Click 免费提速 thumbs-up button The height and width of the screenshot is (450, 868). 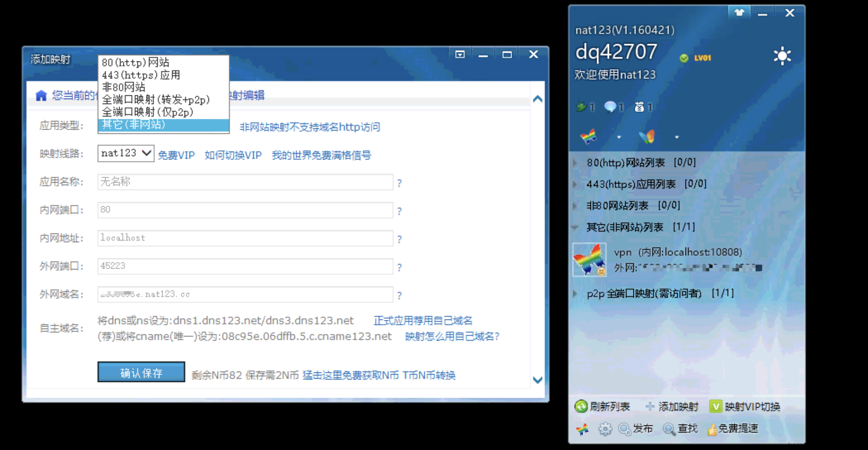point(733,429)
